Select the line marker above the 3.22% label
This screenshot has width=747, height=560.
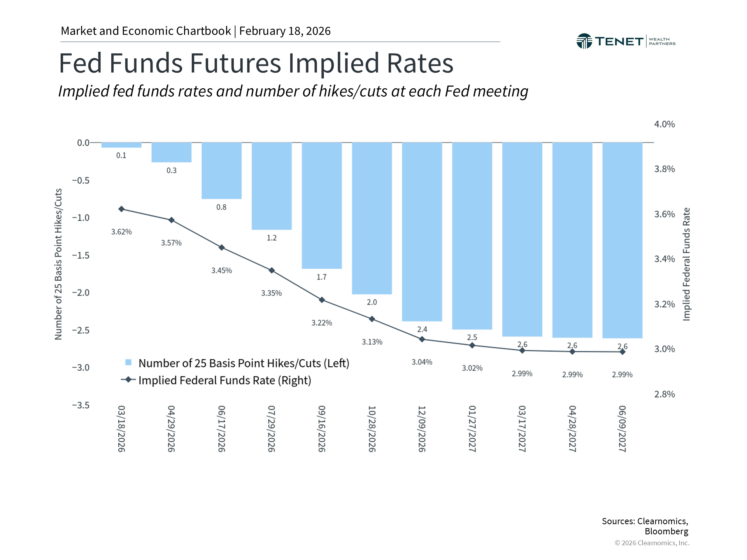322,300
